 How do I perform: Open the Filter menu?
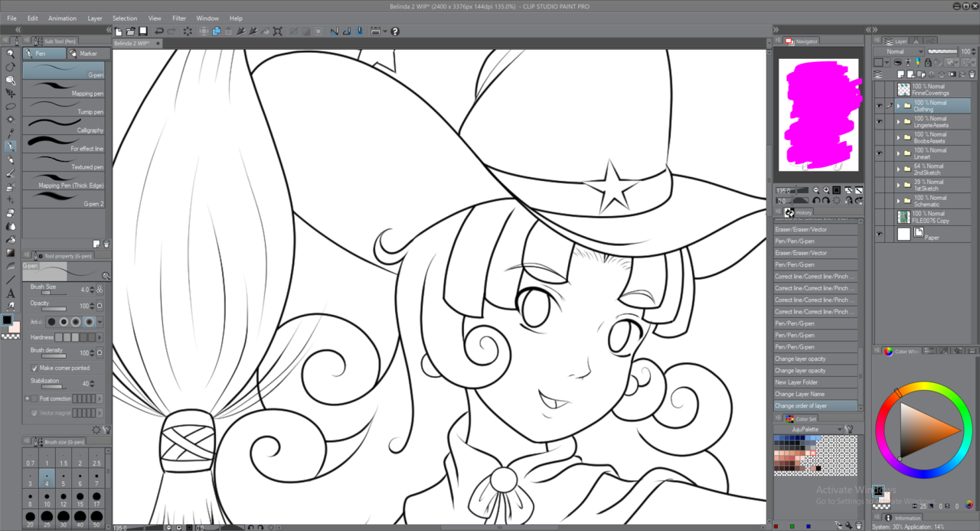[178, 18]
